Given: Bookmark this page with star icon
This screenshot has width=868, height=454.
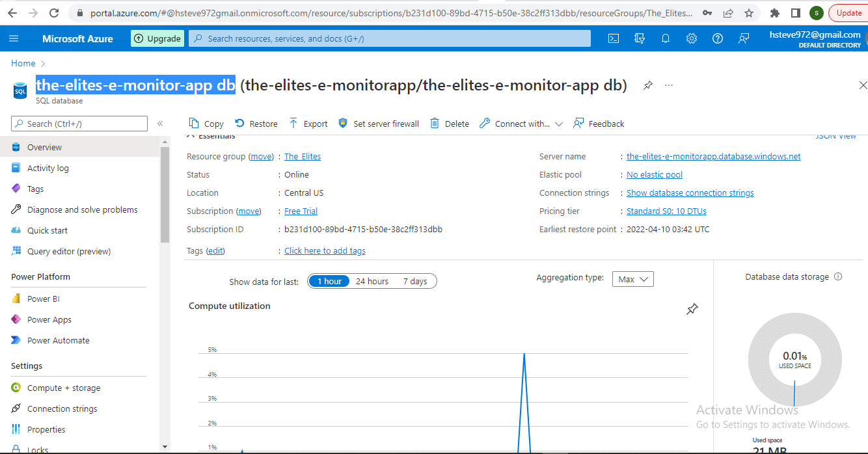Looking at the screenshot, I should click(x=749, y=13).
